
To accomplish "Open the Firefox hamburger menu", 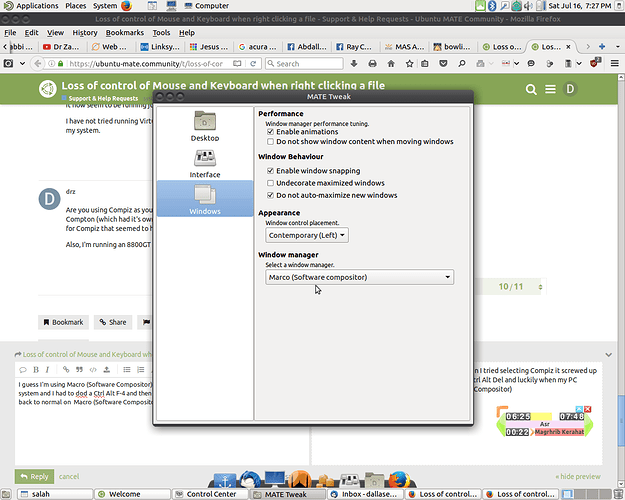I will 615,63.
